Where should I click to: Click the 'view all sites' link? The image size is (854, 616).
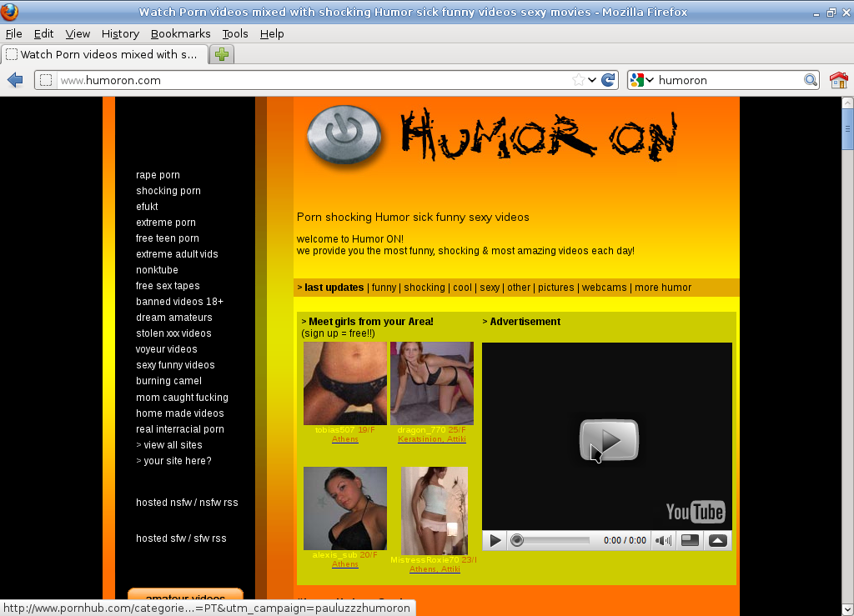pyautogui.click(x=173, y=444)
